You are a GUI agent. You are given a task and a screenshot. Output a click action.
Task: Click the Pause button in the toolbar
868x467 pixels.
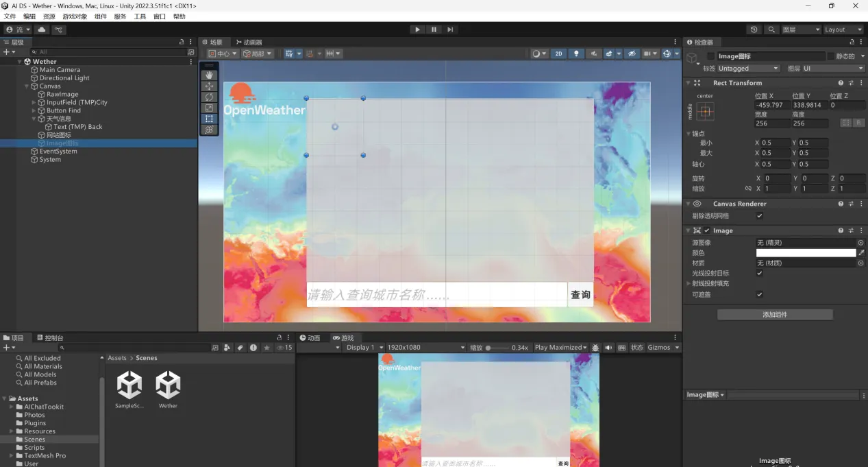coord(434,29)
